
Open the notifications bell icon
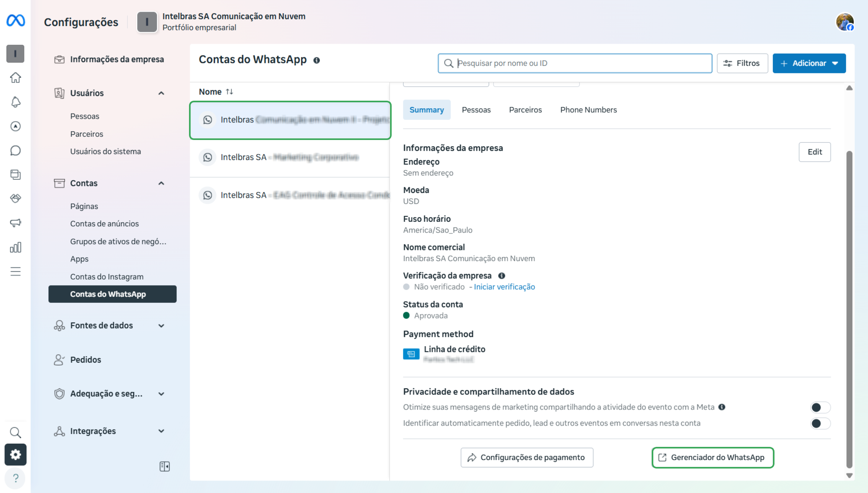[x=15, y=102]
